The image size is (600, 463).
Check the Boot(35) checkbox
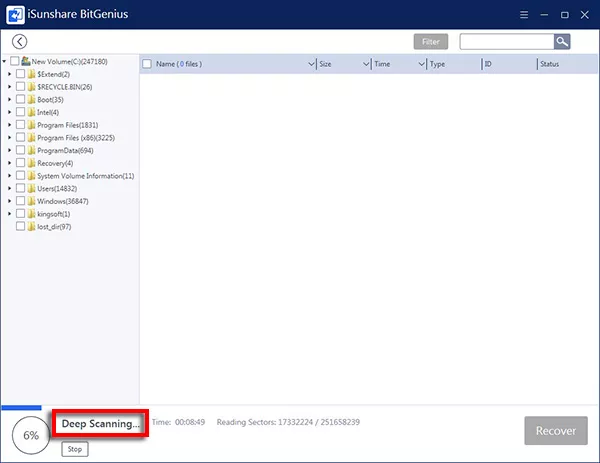21,99
